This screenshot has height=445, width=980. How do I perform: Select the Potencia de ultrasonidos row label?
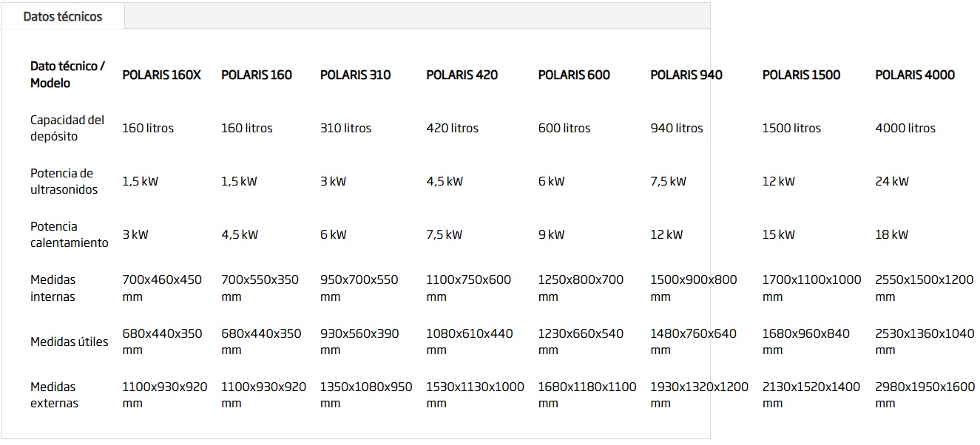pos(64,181)
